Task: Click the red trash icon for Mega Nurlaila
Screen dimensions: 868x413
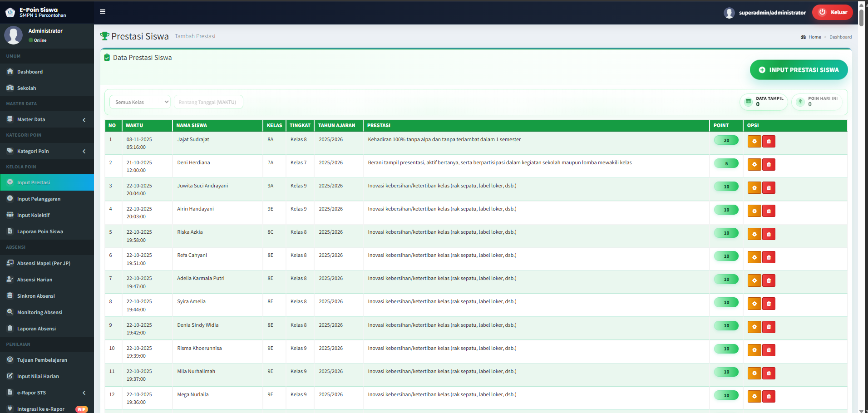Action: click(769, 396)
